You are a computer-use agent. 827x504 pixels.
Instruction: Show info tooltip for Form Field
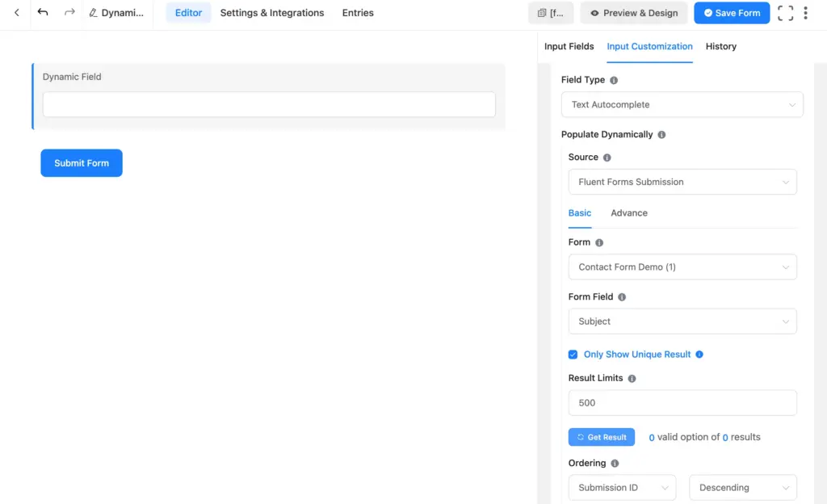click(622, 297)
